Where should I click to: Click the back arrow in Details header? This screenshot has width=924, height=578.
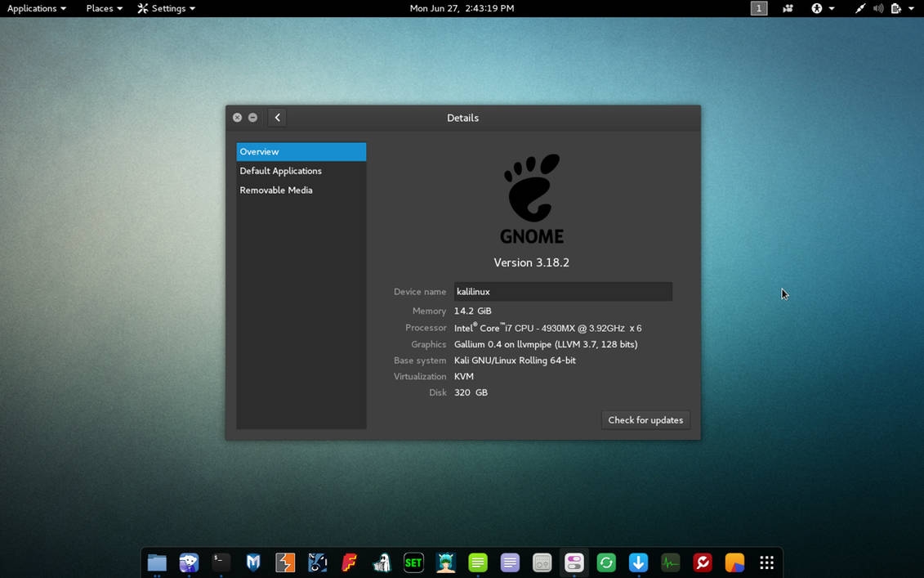tap(278, 118)
